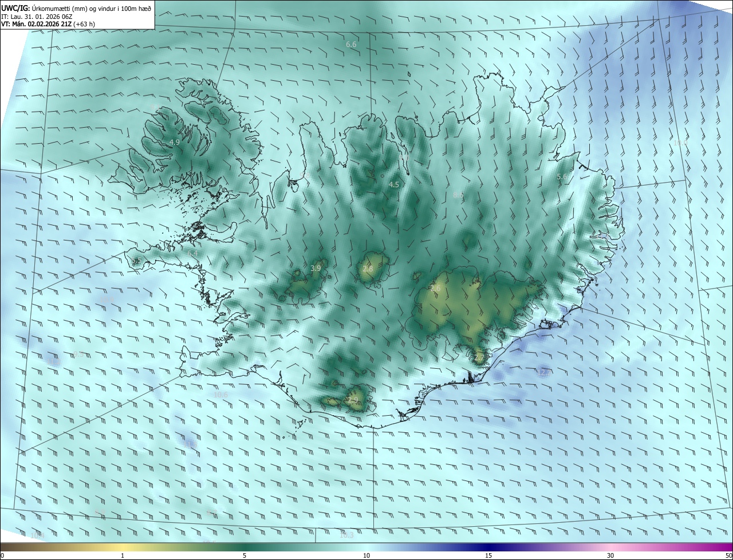The image size is (733, 560).
Task: Click the 2.7 value on the southeast glacier
Action: [479, 358]
